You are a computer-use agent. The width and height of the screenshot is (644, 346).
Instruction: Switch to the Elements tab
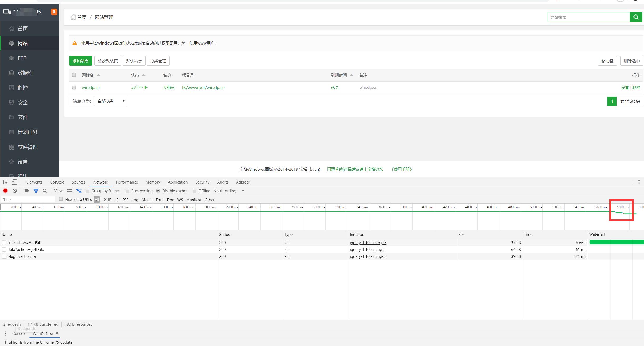point(34,182)
